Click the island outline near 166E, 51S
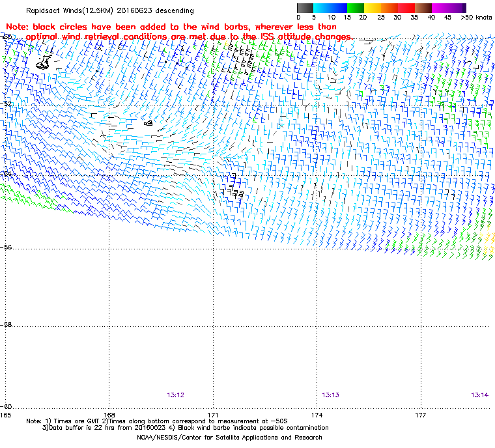 (x=43, y=63)
